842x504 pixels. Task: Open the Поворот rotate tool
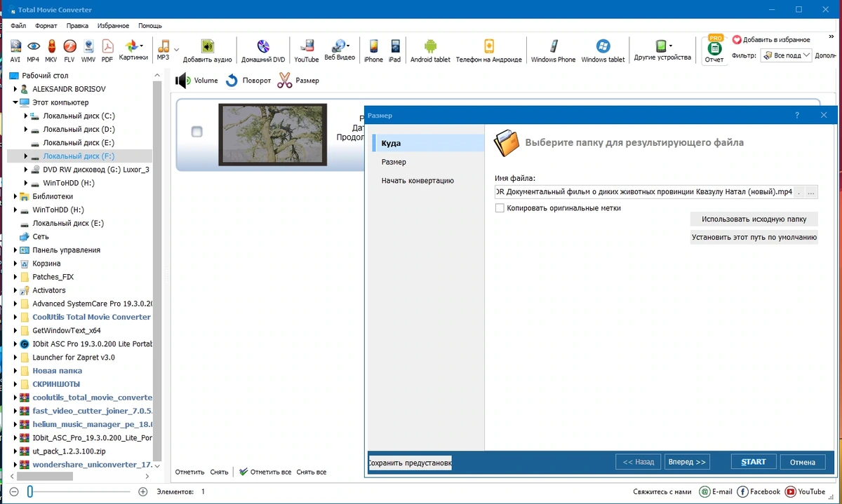pyautogui.click(x=248, y=81)
